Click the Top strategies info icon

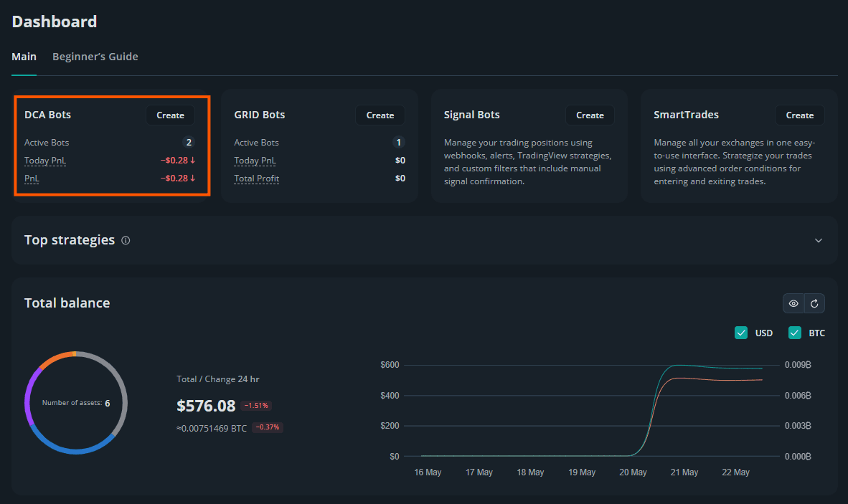coord(126,240)
